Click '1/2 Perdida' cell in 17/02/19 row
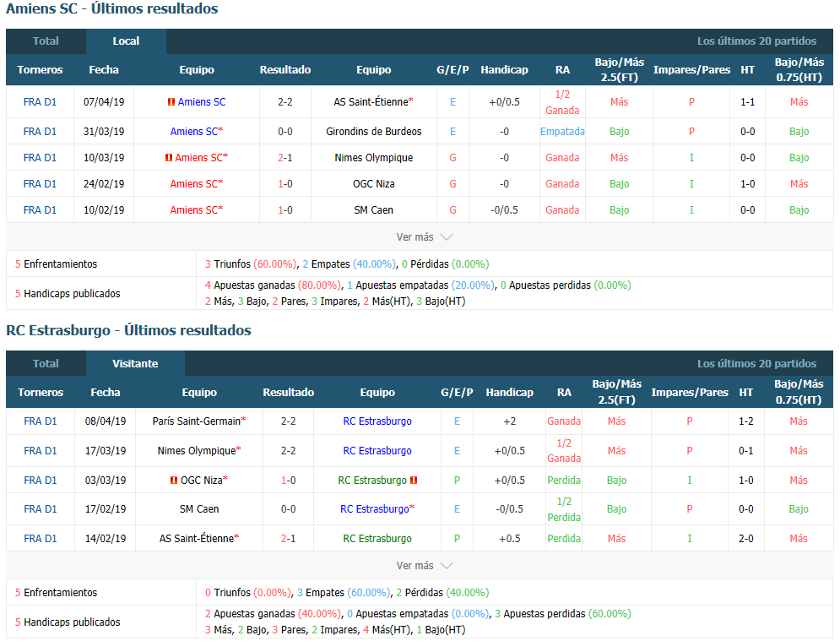Viewport: 840px width, 641px height. tap(564, 509)
